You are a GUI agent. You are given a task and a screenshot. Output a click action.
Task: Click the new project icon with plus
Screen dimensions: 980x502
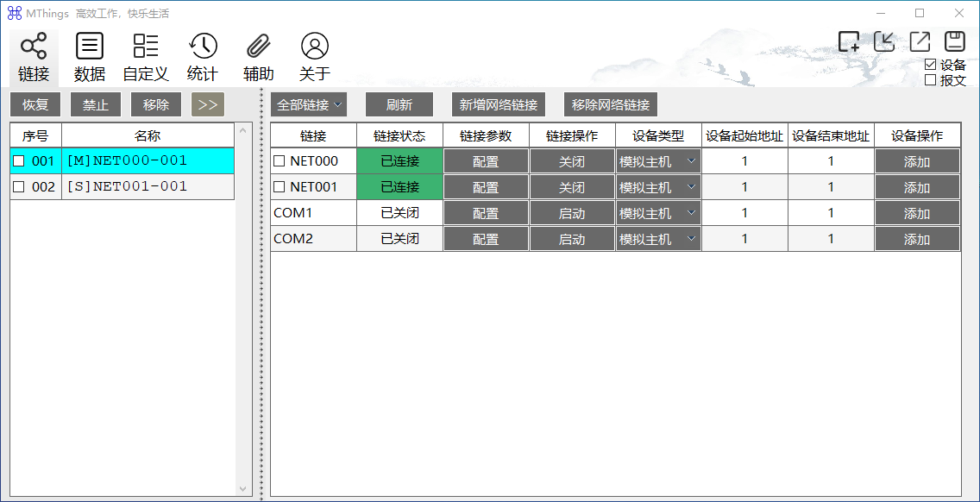click(849, 41)
